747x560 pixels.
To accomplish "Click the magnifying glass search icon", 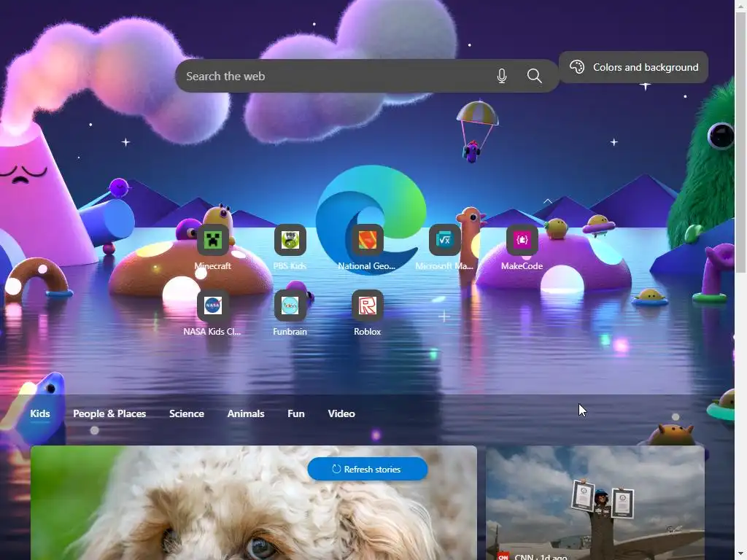I will pyautogui.click(x=535, y=76).
